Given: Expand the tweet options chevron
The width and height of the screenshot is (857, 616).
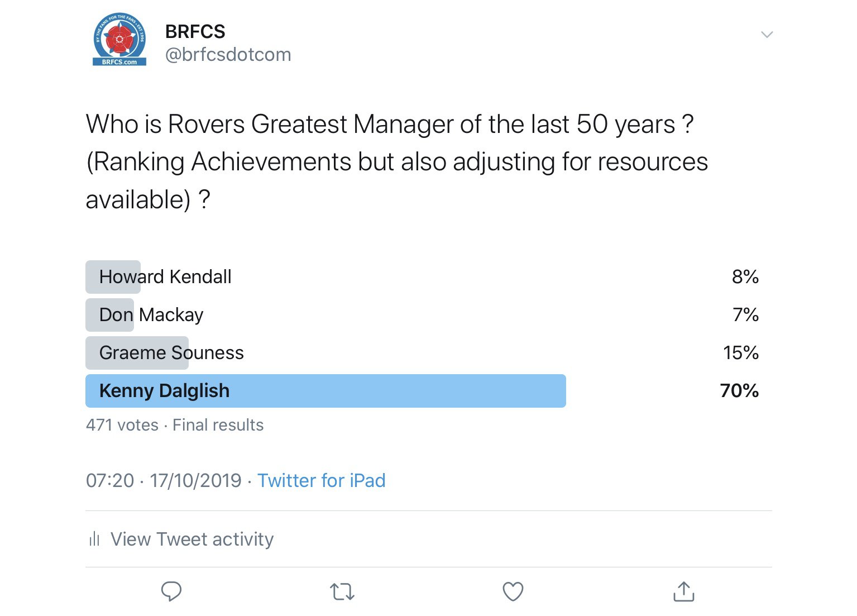Looking at the screenshot, I should click(767, 35).
